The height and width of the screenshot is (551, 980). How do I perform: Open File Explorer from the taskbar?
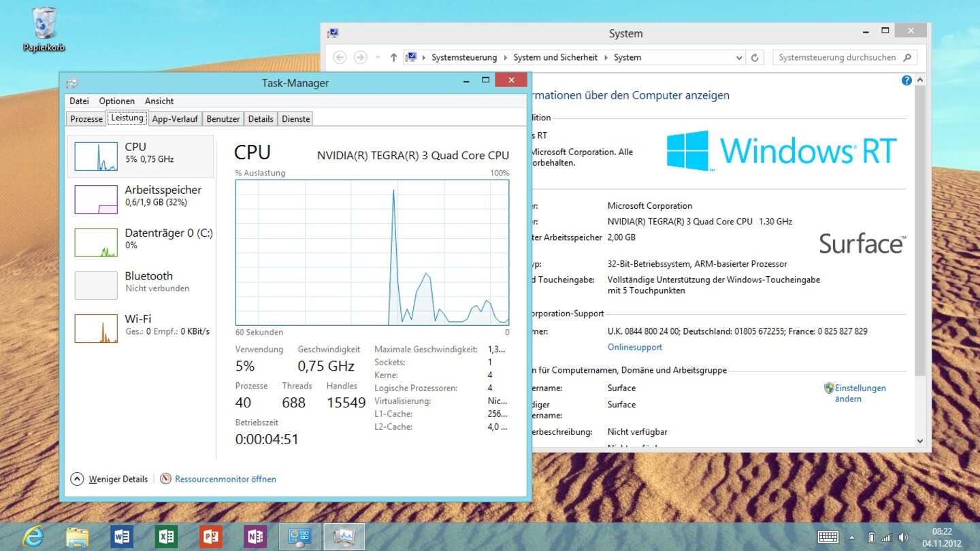pos(77,537)
